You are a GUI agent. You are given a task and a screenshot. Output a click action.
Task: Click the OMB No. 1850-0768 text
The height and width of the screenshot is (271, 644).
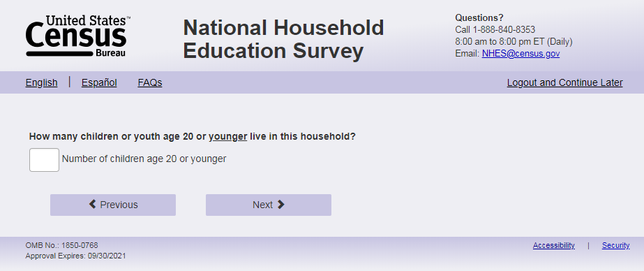(61, 245)
